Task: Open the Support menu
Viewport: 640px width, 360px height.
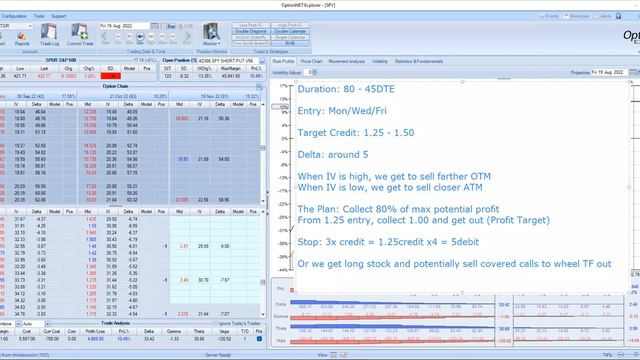Action: 58,16
